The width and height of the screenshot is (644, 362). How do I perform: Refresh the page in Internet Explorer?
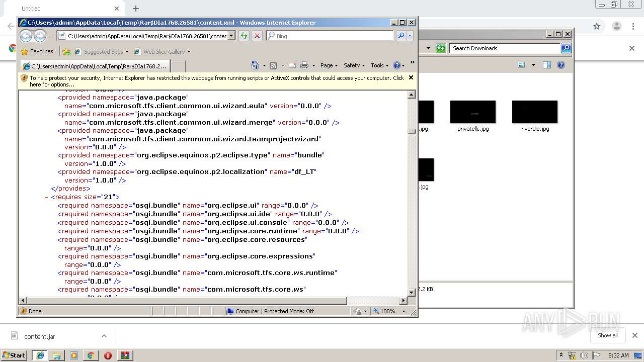click(x=244, y=36)
